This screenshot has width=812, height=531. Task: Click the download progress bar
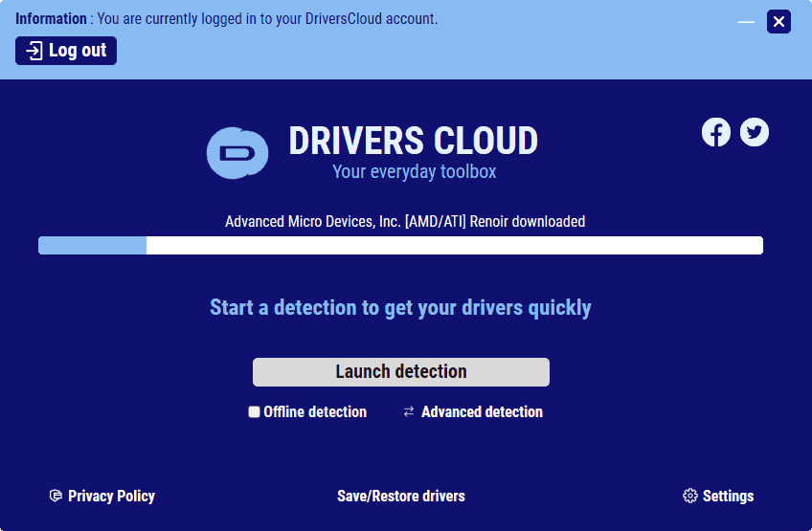point(400,245)
